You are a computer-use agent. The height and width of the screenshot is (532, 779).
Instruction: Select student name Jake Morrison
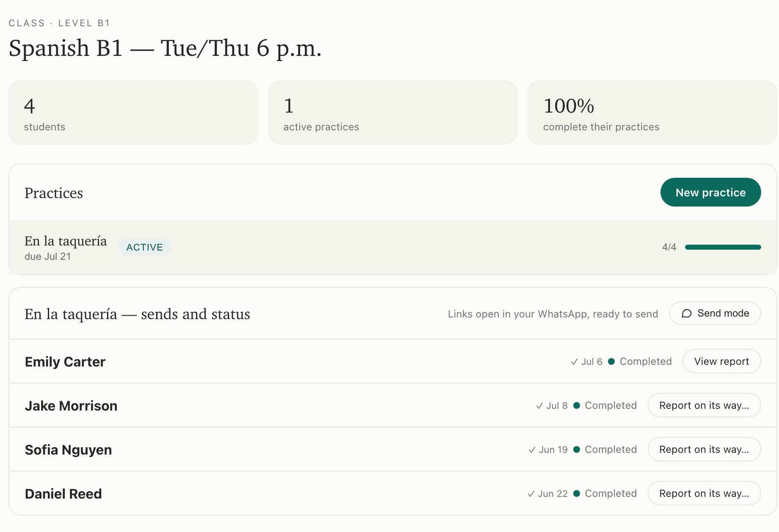click(71, 406)
